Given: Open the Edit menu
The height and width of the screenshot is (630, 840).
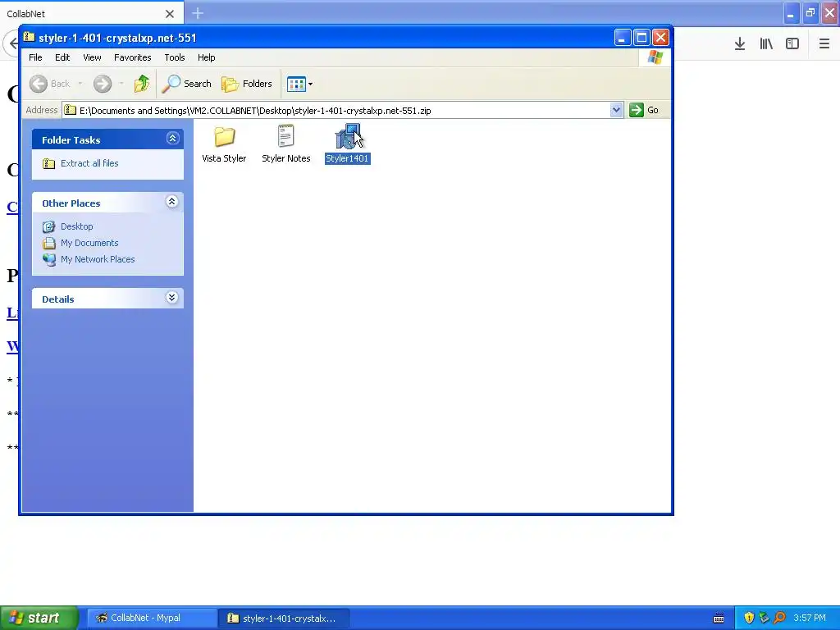Looking at the screenshot, I should pos(62,57).
